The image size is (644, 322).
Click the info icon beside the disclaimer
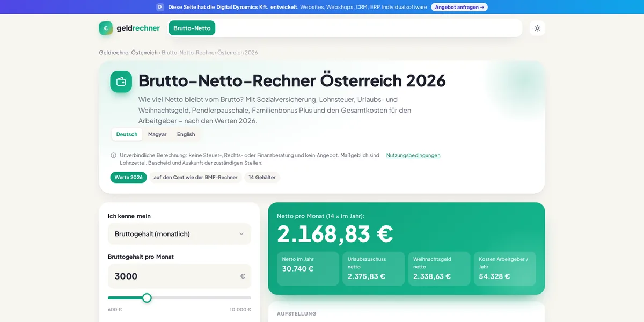coord(113,155)
